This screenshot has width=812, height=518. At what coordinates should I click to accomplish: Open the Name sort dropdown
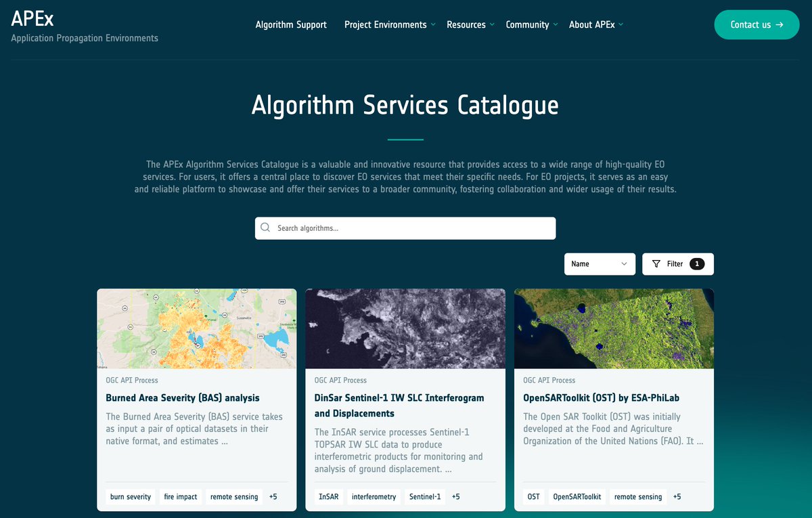(x=600, y=264)
